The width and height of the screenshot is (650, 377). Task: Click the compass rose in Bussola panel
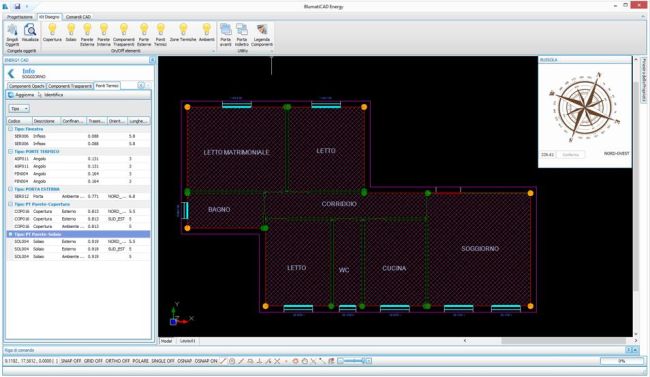pyautogui.click(x=585, y=107)
